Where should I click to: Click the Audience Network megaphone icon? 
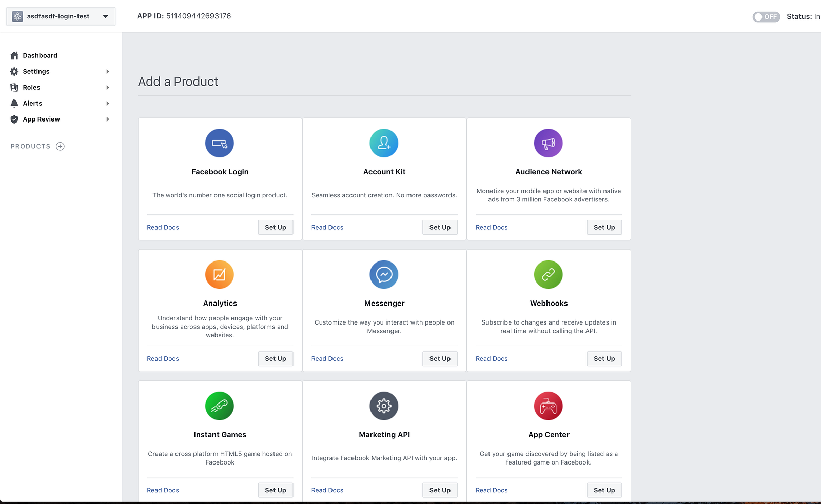pos(548,143)
